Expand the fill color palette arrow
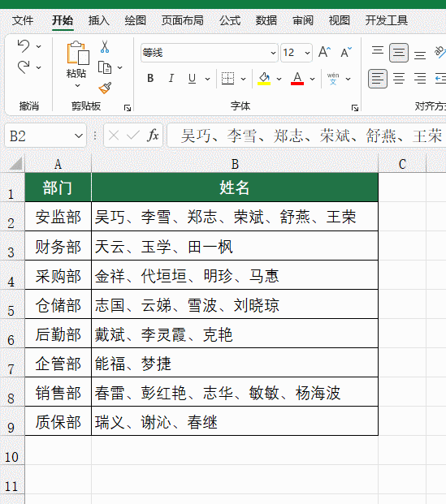Viewport: 446px width, 504px height. click(279, 79)
